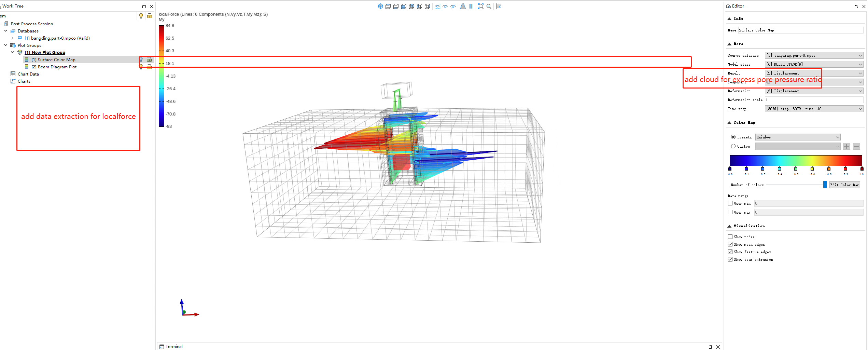Click the minus button beside Custom colormap
The image size is (868, 350).
coord(856,146)
